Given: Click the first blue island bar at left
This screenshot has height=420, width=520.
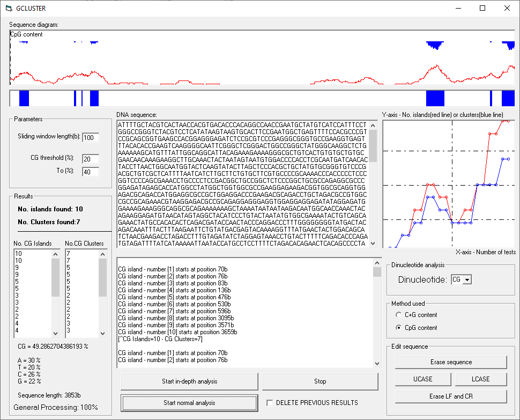Looking at the screenshot, I should (24, 98).
